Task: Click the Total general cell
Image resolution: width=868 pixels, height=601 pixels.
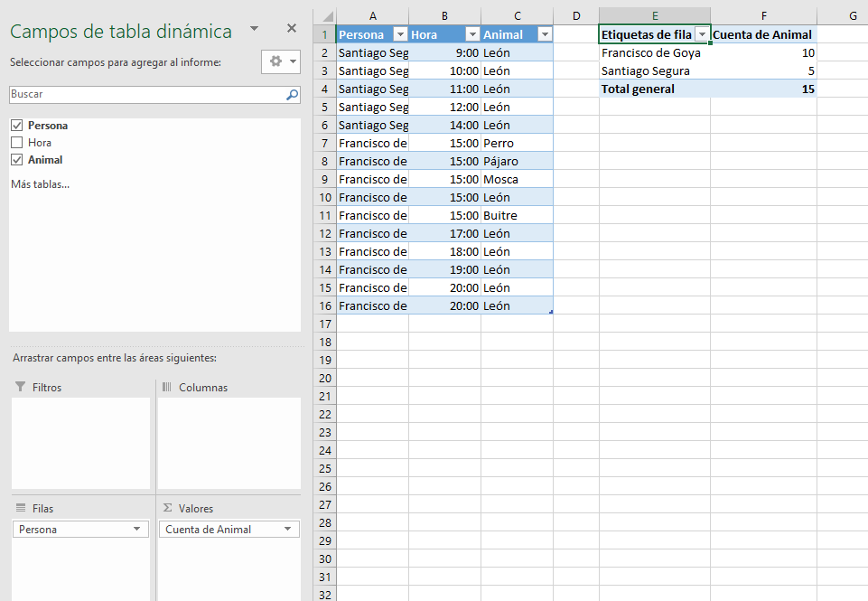Action: coord(655,89)
